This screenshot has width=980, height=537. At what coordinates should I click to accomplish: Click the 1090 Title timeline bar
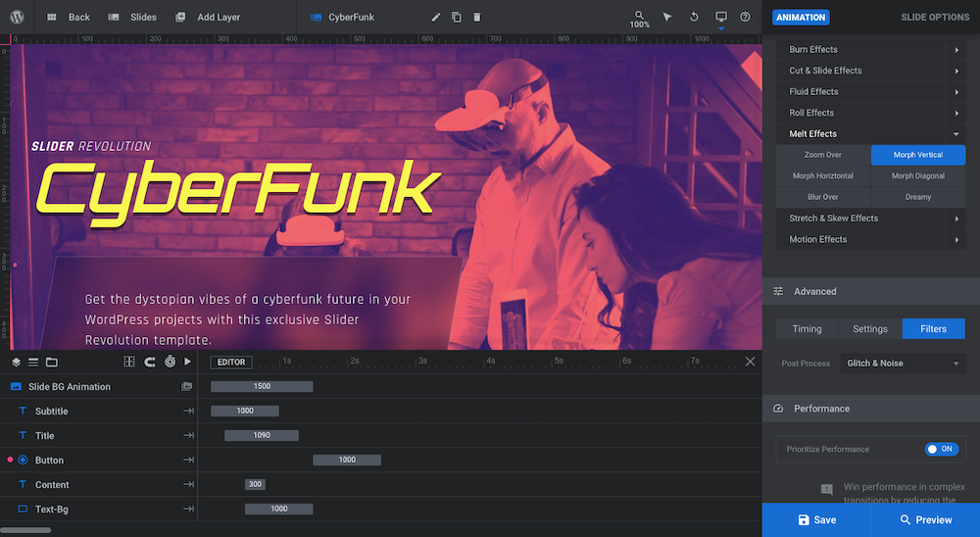(262, 435)
